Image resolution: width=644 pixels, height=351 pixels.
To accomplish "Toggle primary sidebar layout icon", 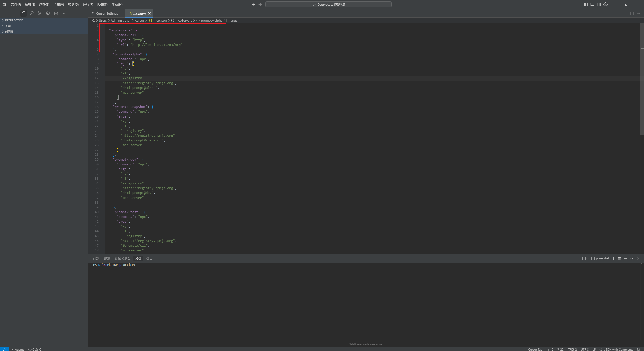I will (x=586, y=4).
